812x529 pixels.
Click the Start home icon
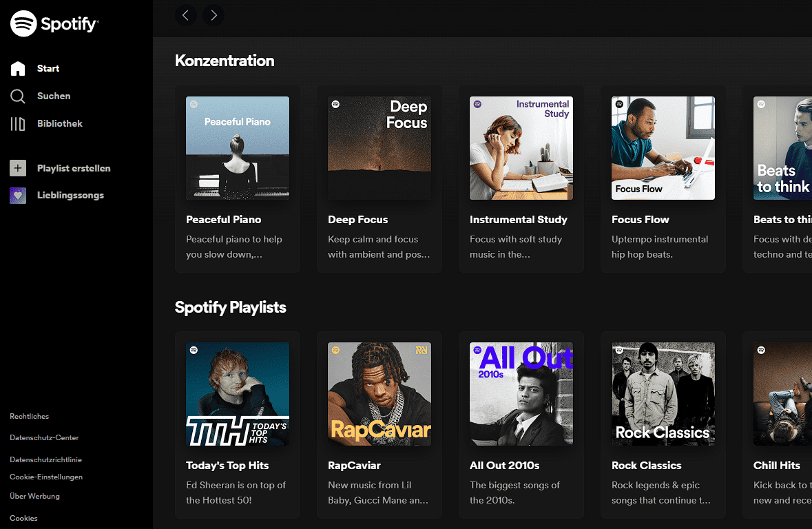point(18,68)
